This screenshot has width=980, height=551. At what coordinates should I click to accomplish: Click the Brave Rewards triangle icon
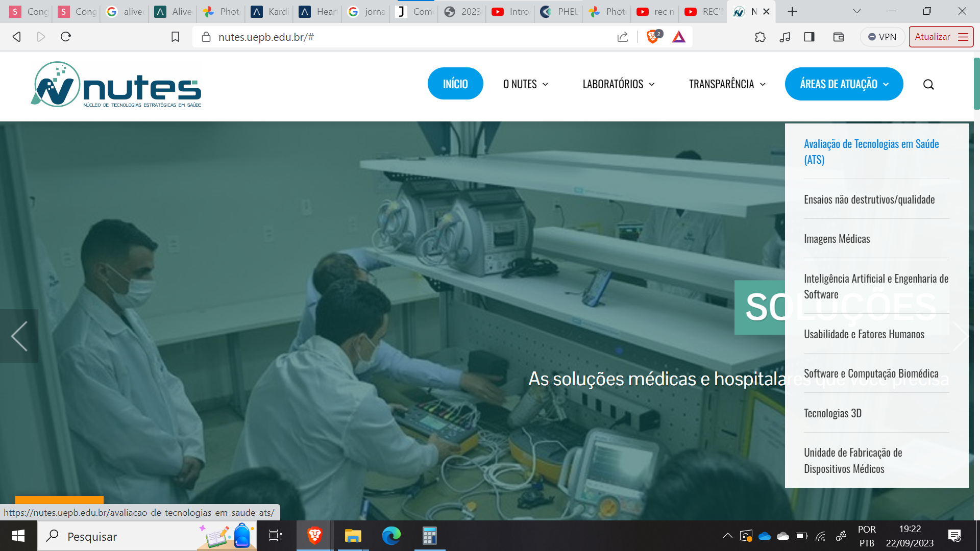point(679,37)
